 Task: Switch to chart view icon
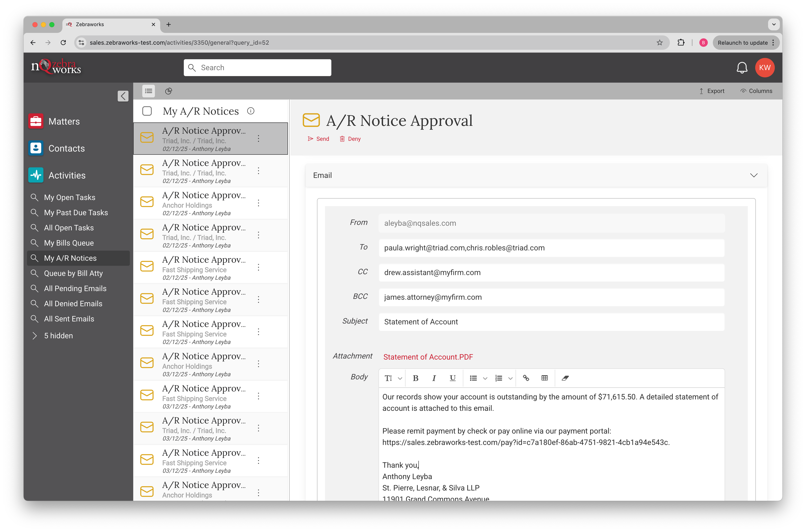pos(168,91)
